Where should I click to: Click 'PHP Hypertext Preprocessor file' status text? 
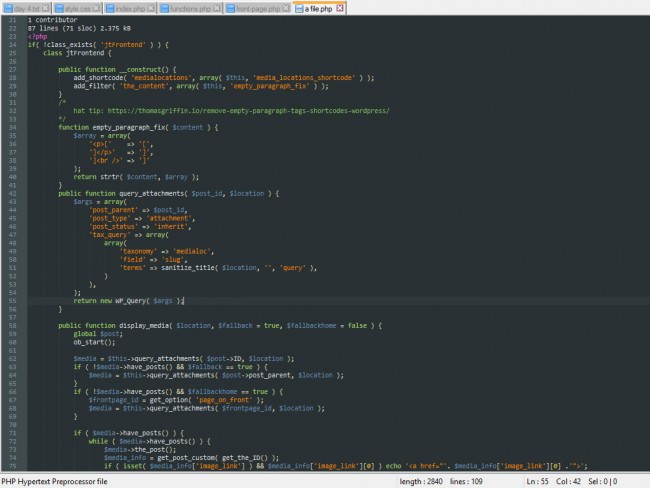coord(54,481)
